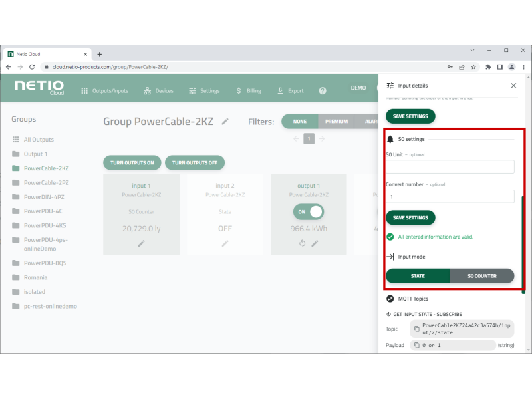Open the All Outputs group
532x399 pixels.
pyautogui.click(x=33, y=140)
